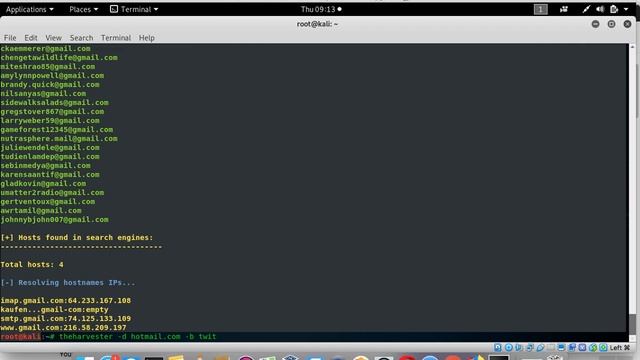640x360 pixels.
Task: Close the root@kali terminal window
Action: tap(627, 24)
